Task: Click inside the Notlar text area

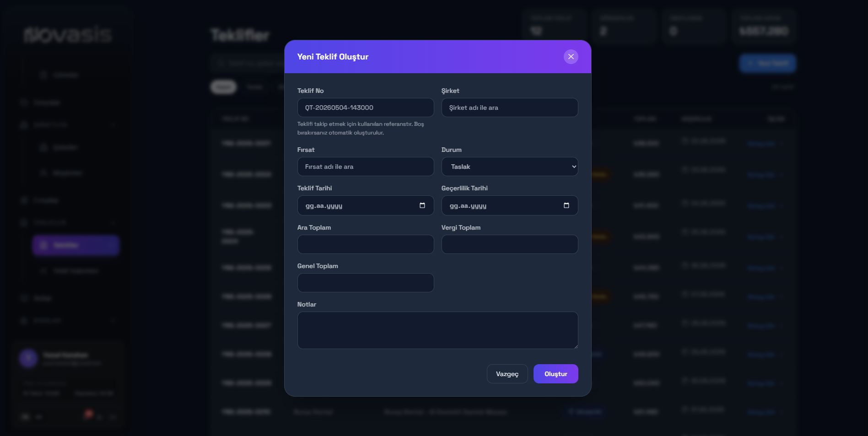Action: 437,330
